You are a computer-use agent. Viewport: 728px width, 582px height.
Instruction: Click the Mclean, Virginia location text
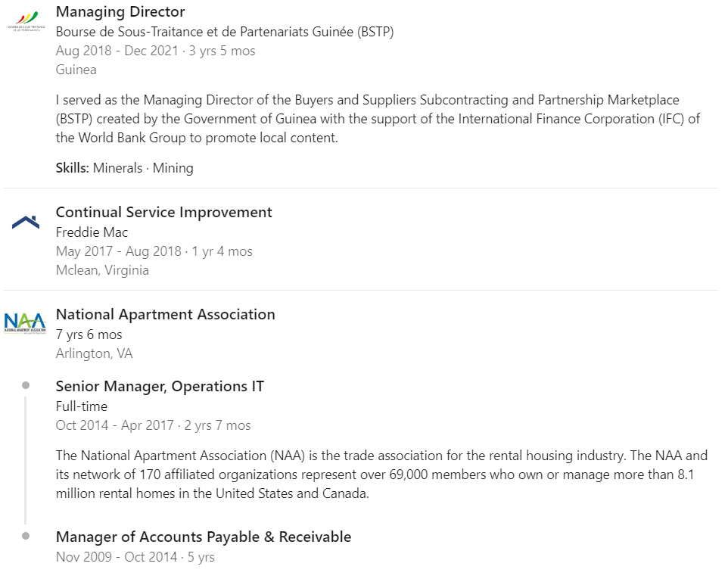pos(102,270)
